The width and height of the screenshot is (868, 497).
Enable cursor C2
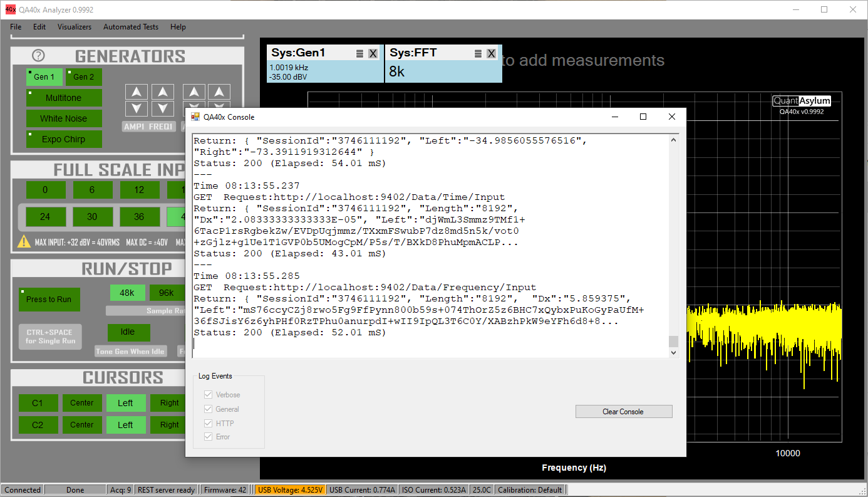[38, 425]
